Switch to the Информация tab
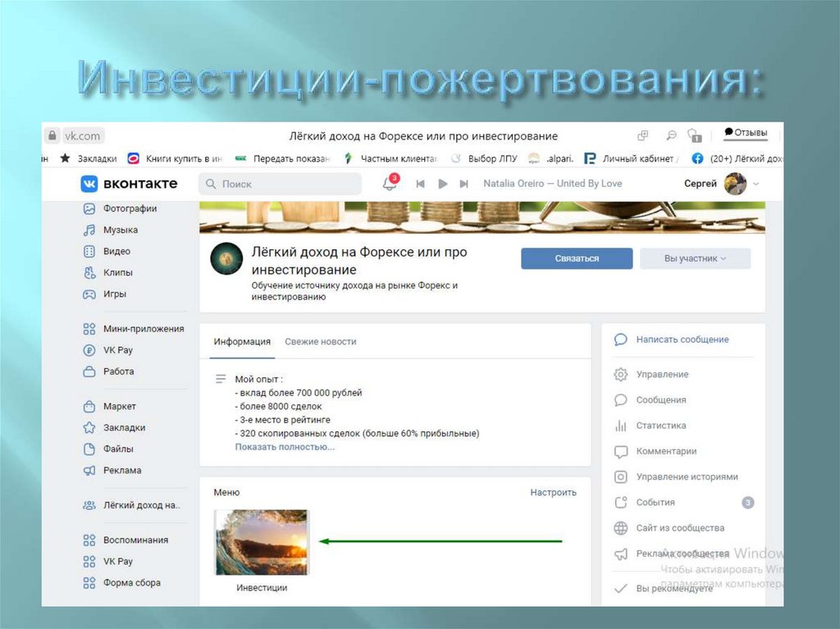The height and width of the screenshot is (629, 840). (x=242, y=341)
